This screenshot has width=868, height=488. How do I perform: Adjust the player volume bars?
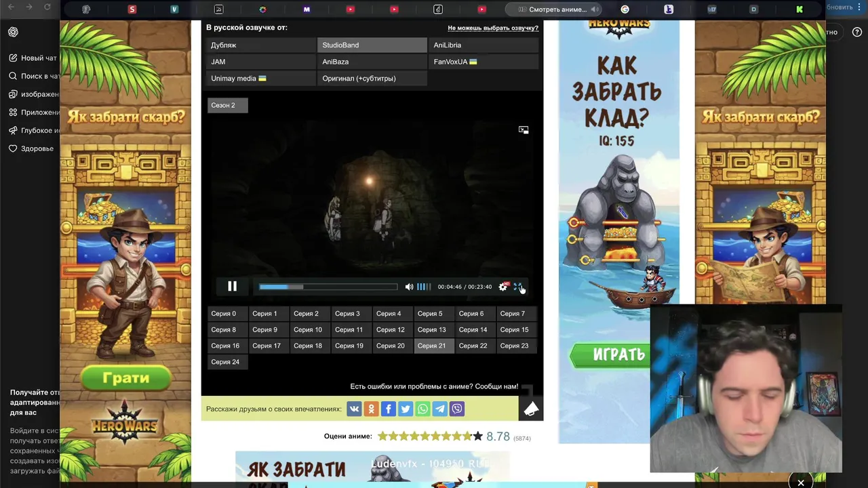pos(424,287)
